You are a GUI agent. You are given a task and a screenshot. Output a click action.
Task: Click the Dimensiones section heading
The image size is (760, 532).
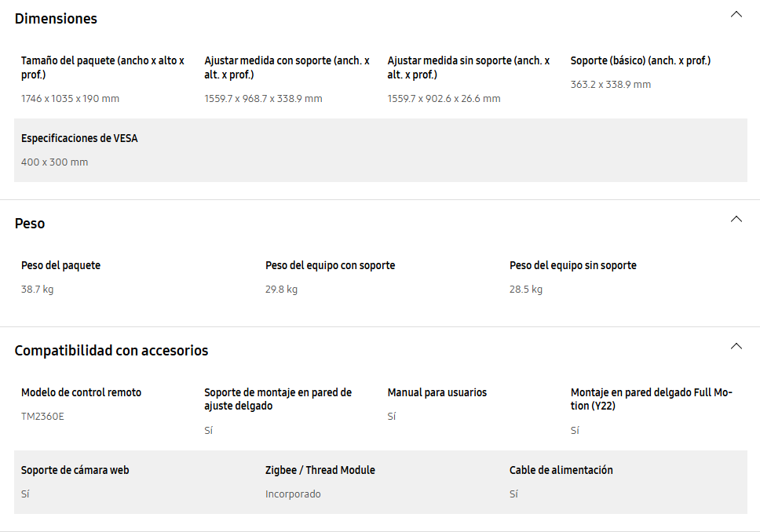click(x=56, y=18)
